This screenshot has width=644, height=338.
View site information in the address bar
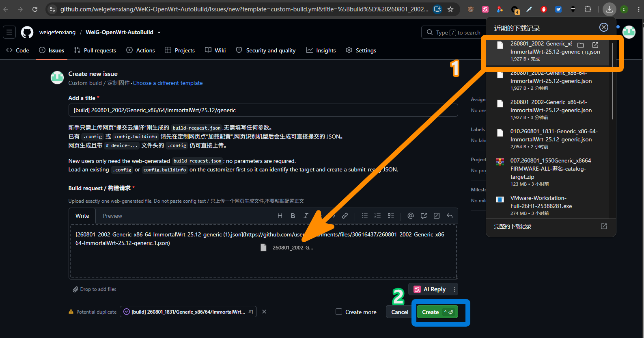[x=52, y=9]
